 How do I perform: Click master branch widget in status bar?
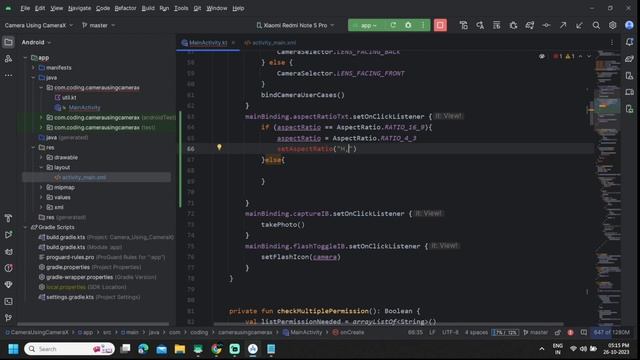click(x=536, y=332)
